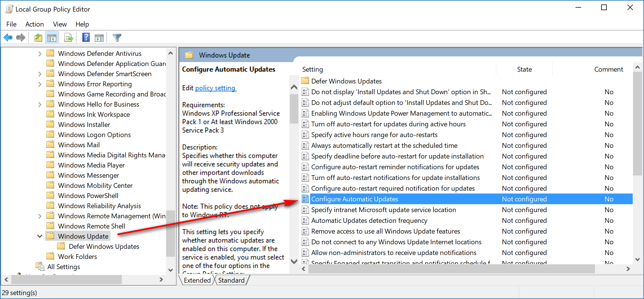
Task: Click the Filter funnel toolbar icon
Action: [117, 38]
